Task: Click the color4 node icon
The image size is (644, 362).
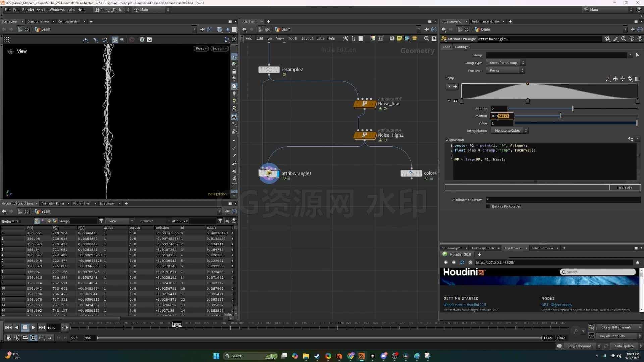Action: click(411, 173)
